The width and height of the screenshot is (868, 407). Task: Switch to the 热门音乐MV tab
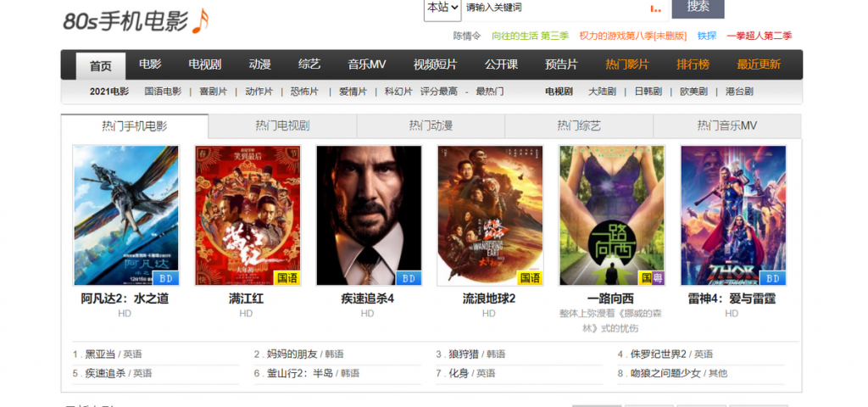click(726, 125)
